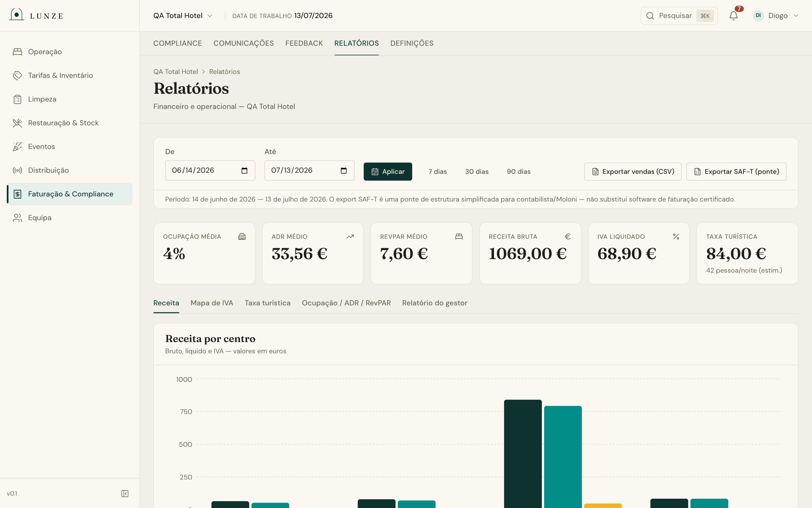Click the 68,90 € IVA liquidado value
Screen dimensions: 812x508
tap(627, 254)
